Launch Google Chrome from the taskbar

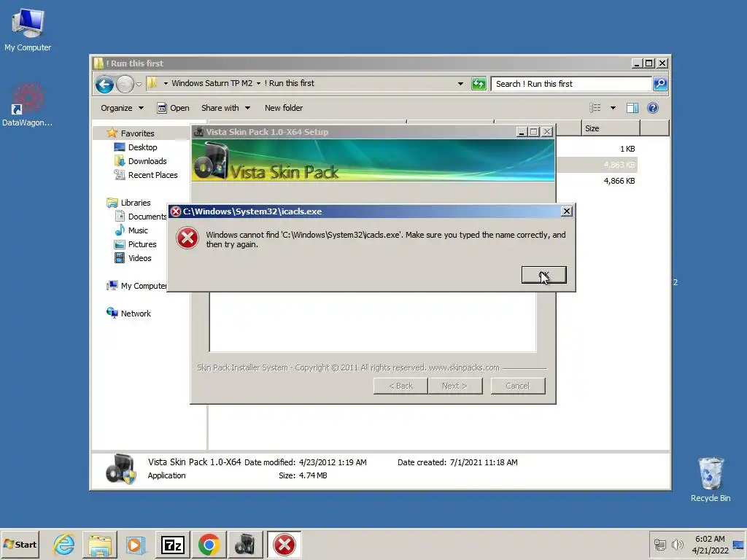209,544
